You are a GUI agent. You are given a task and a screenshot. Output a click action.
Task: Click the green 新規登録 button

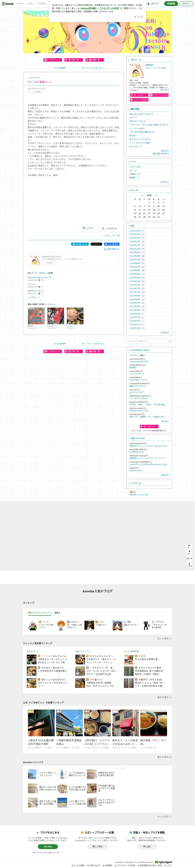tap(171, 4)
